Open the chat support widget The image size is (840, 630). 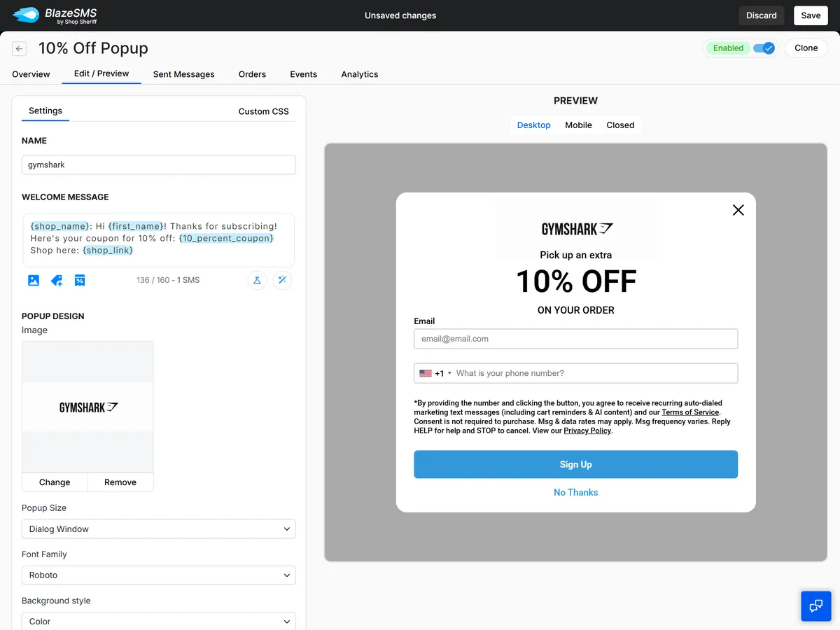[x=815, y=605]
